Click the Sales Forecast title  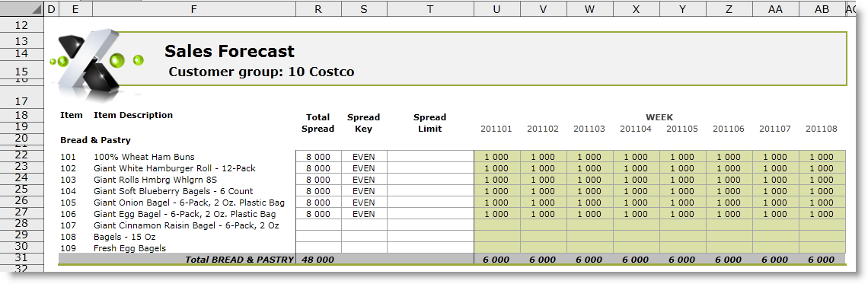pyautogui.click(x=229, y=51)
